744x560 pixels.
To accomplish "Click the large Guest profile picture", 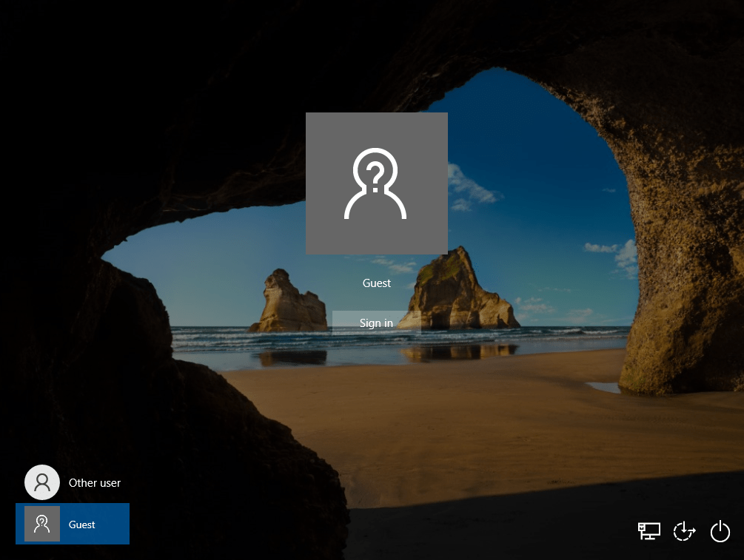I will coord(376,183).
